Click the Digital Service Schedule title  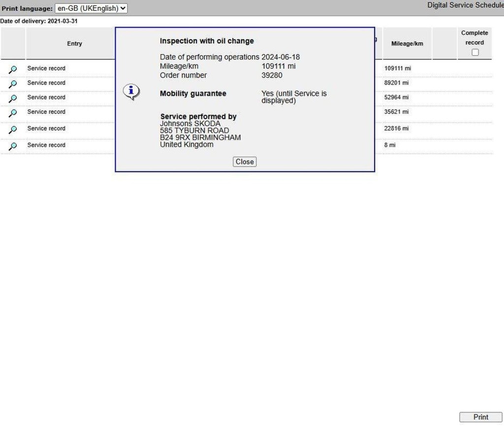pyautogui.click(x=465, y=5)
